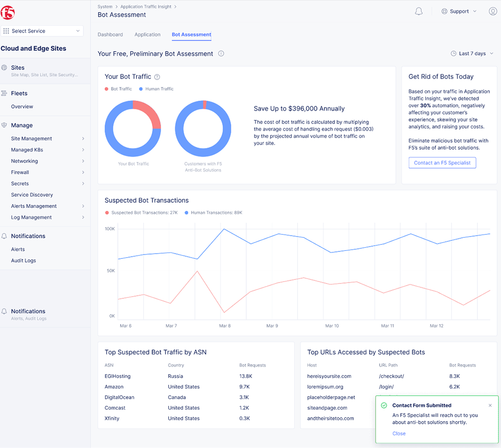Click the Manage shield icon in sidebar

4,125
